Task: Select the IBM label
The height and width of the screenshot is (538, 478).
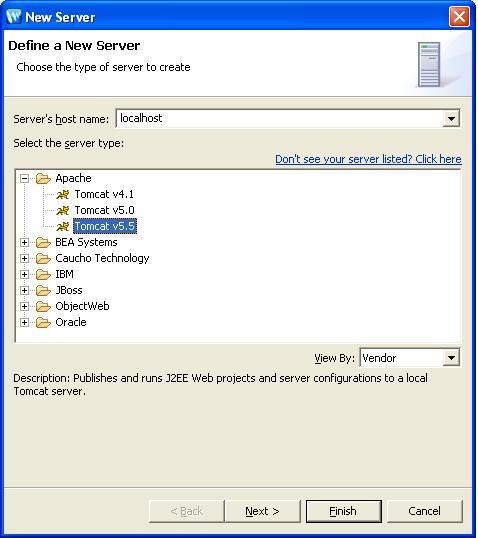Action: pos(65,274)
